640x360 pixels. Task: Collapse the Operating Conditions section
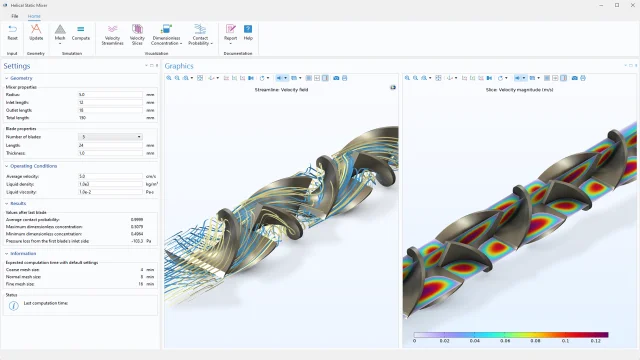coord(7,166)
